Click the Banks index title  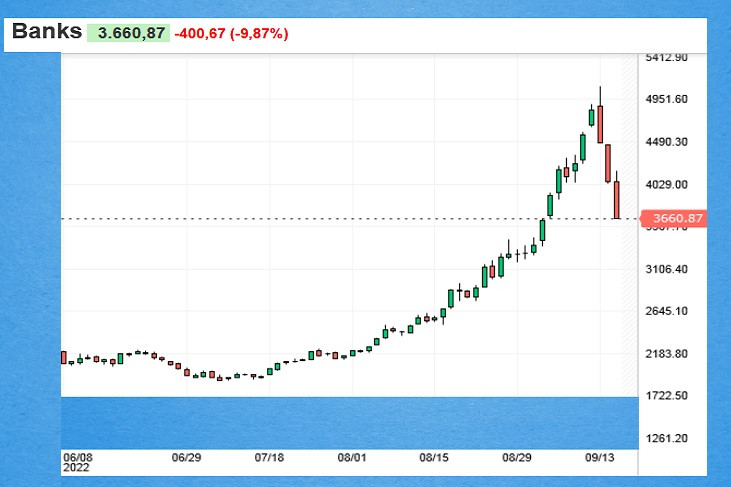click(46, 32)
